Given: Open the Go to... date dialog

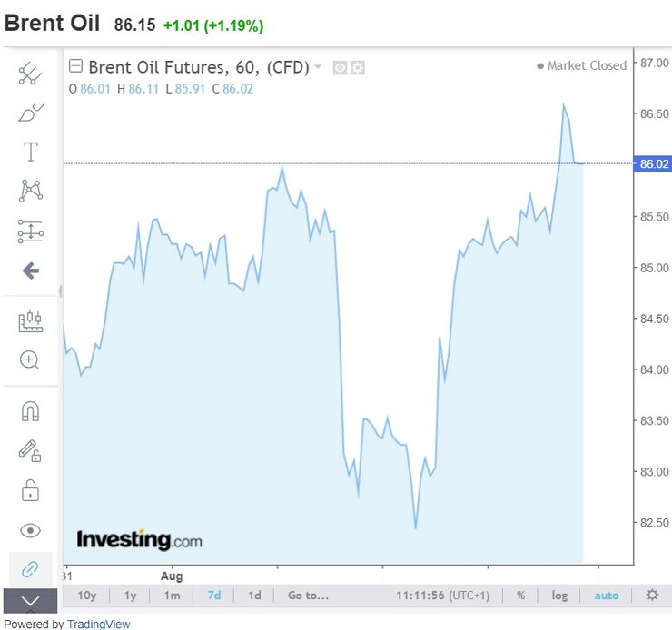Looking at the screenshot, I should click(308, 596).
